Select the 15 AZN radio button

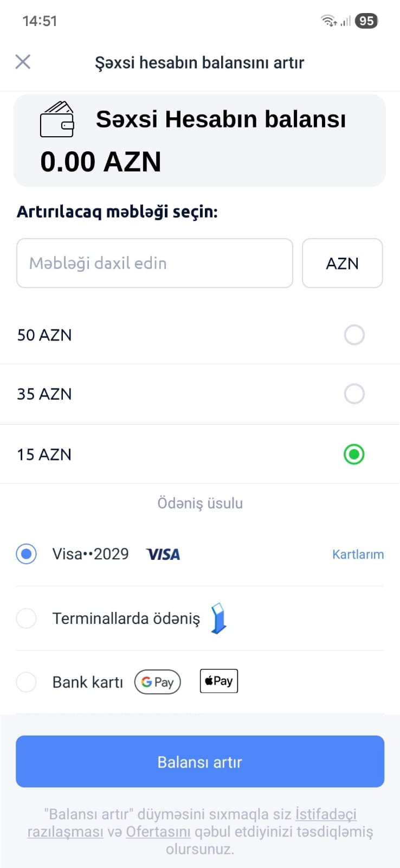pyautogui.click(x=354, y=455)
